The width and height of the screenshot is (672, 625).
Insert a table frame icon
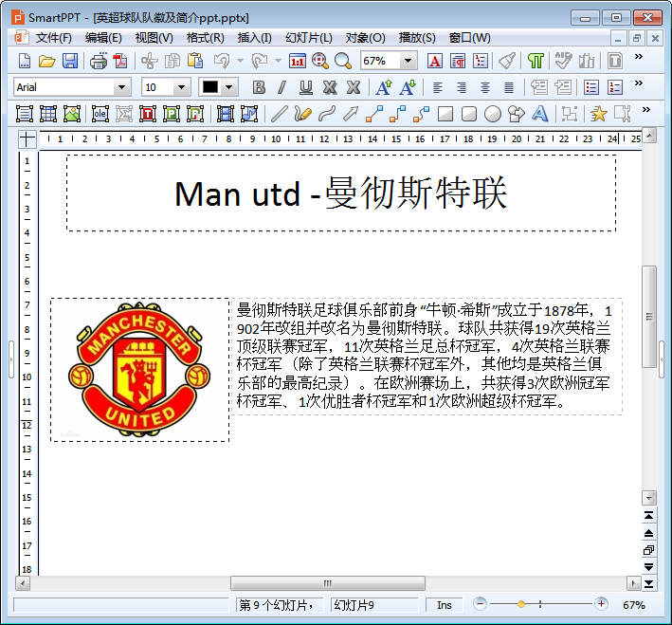[48, 114]
